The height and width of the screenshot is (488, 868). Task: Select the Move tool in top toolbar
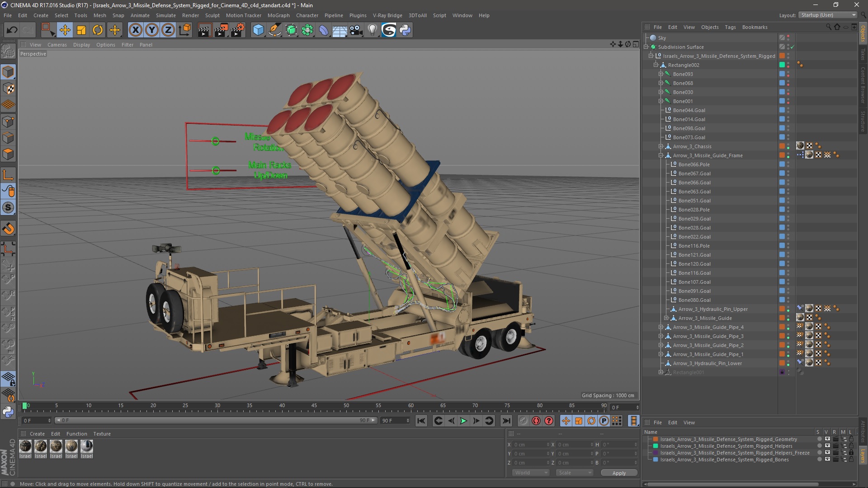pos(65,30)
